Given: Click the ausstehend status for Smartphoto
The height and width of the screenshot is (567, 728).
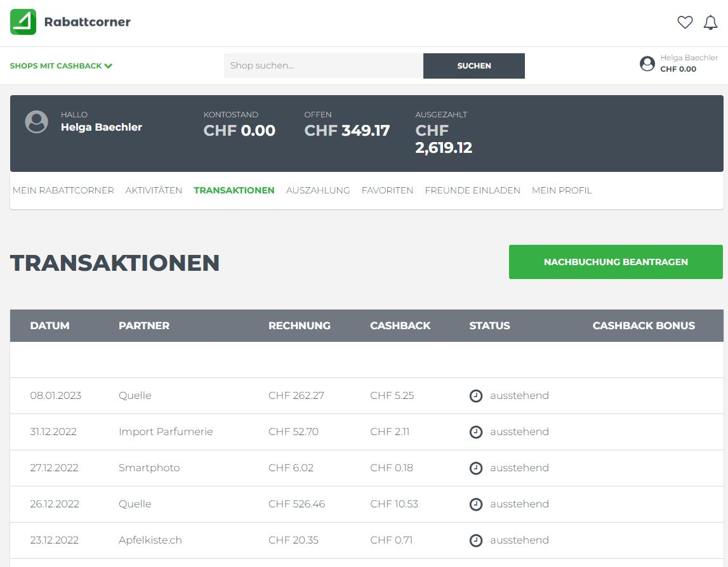Looking at the screenshot, I should click(x=520, y=468).
